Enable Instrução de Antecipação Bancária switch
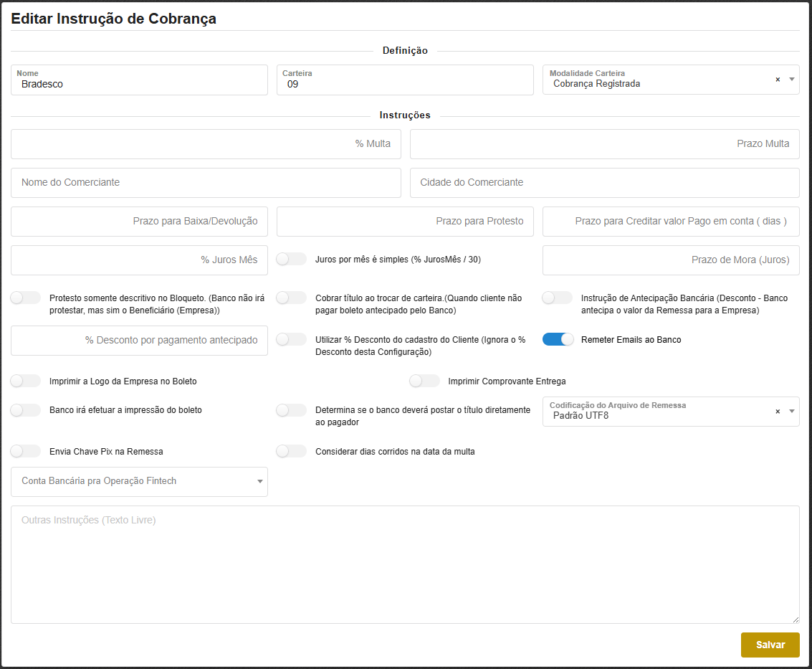Image resolution: width=812 pixels, height=669 pixels. (x=558, y=298)
